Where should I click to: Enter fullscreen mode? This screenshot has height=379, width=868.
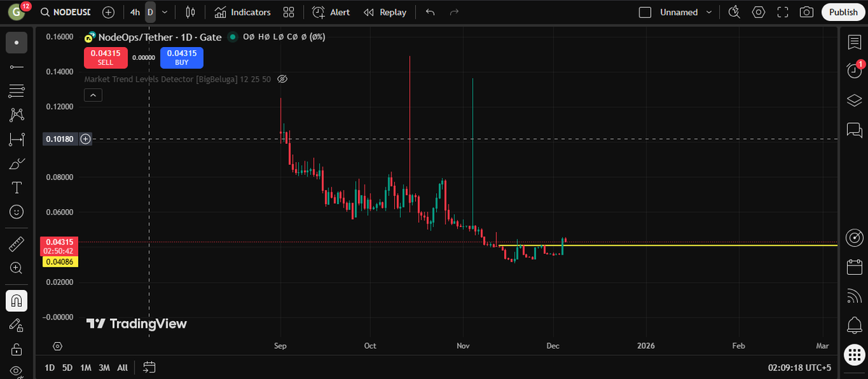[x=783, y=12]
